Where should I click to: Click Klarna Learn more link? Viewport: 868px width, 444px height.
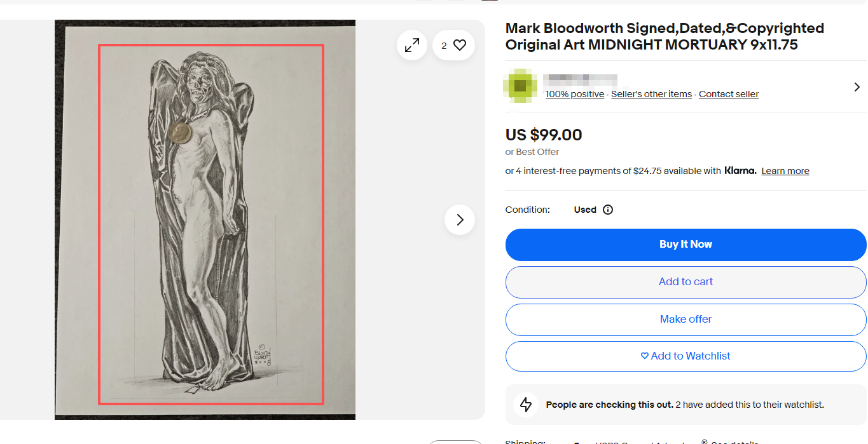pyautogui.click(x=785, y=171)
